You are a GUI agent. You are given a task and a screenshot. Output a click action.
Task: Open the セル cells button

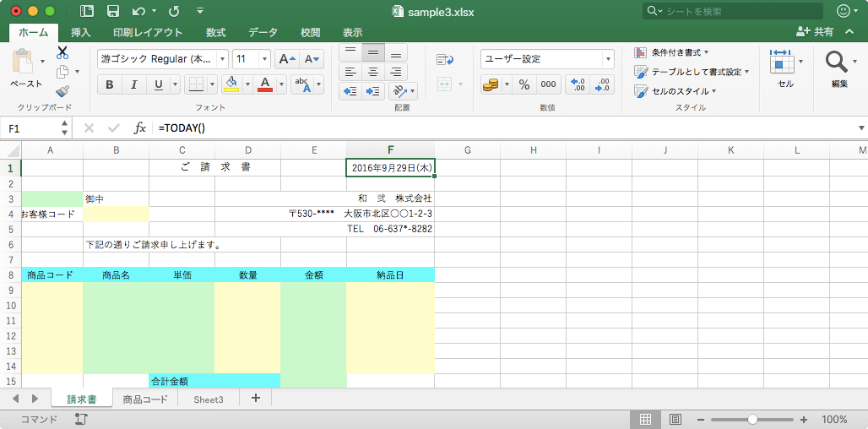click(x=785, y=68)
